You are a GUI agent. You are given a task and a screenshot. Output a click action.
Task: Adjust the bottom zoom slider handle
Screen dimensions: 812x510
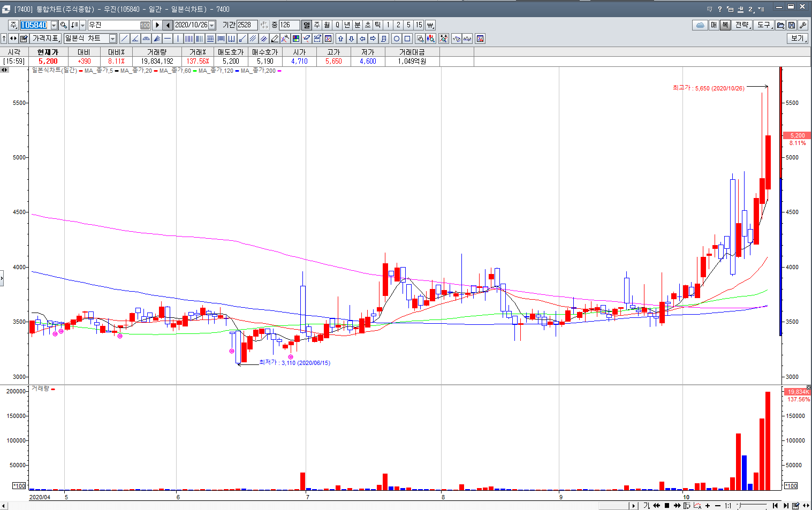click(x=739, y=505)
